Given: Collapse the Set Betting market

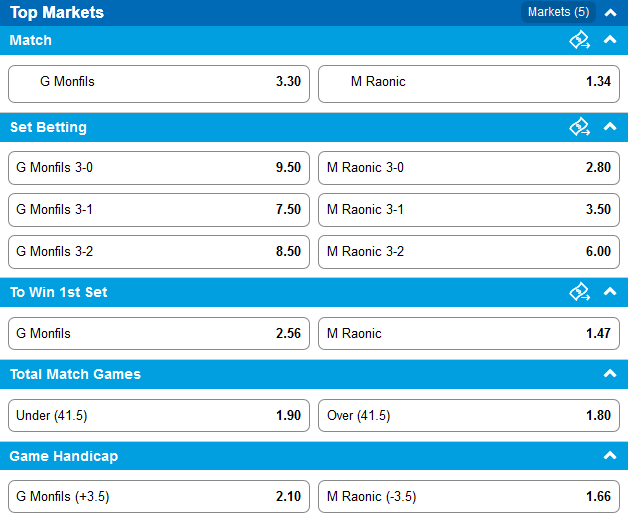Looking at the screenshot, I should 610,127.
